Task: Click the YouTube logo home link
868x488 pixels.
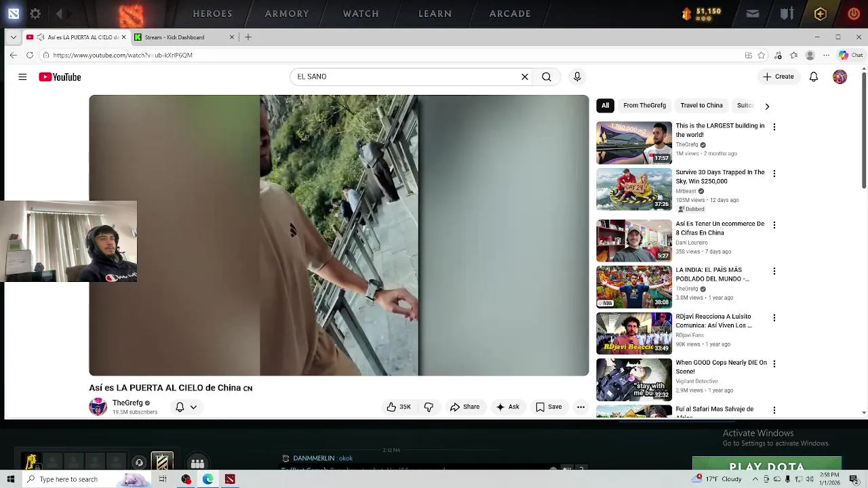Action: click(x=60, y=77)
